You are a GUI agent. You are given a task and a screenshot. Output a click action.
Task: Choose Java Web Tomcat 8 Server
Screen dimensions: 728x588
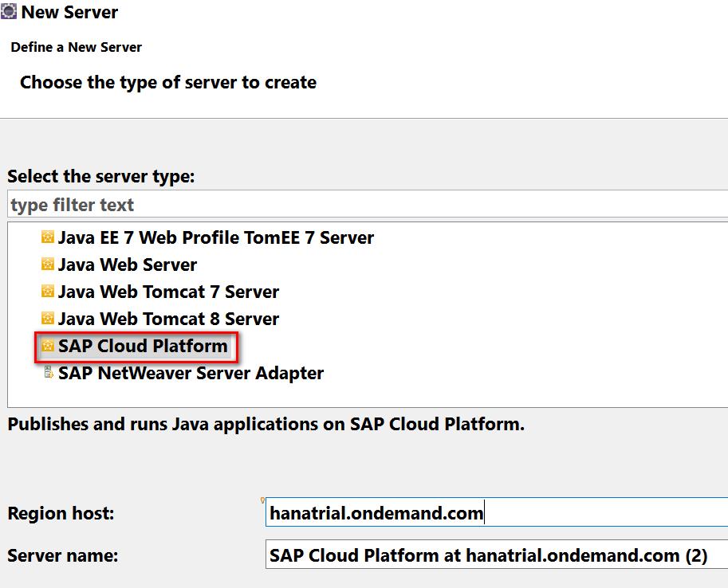168,319
